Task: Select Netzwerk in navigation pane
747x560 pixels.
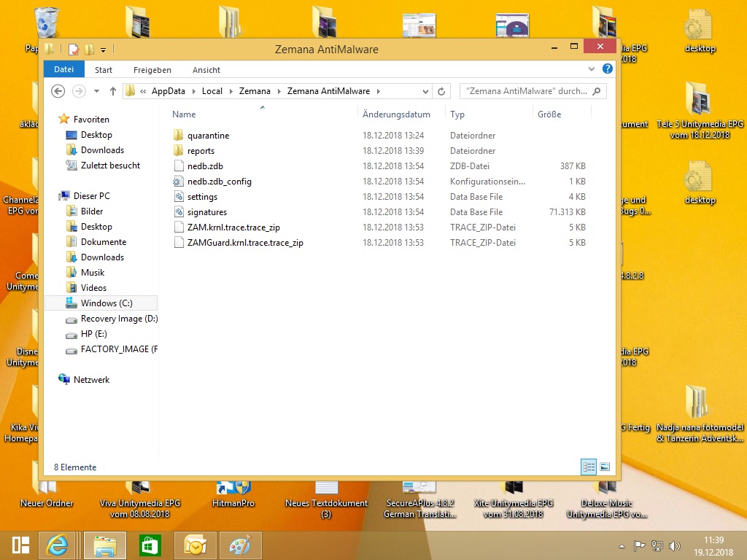Action: coord(91,379)
